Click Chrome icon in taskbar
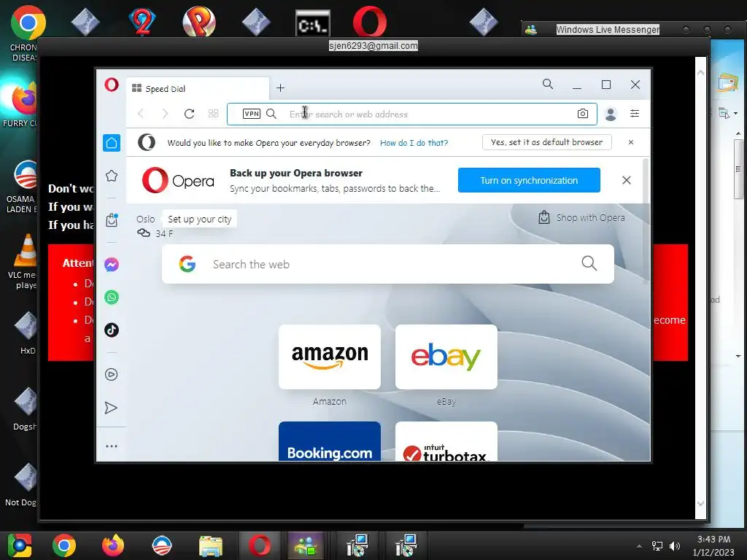Screen dimensions: 747x560 tap(64, 545)
